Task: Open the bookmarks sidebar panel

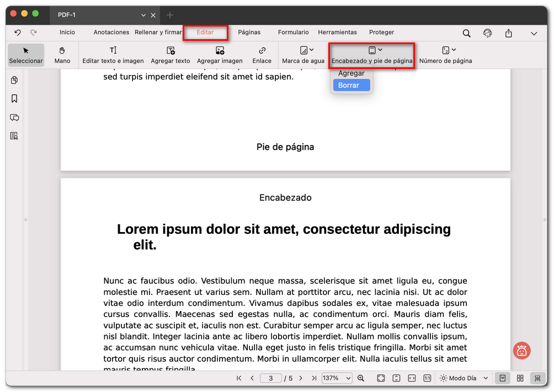Action: click(x=14, y=99)
